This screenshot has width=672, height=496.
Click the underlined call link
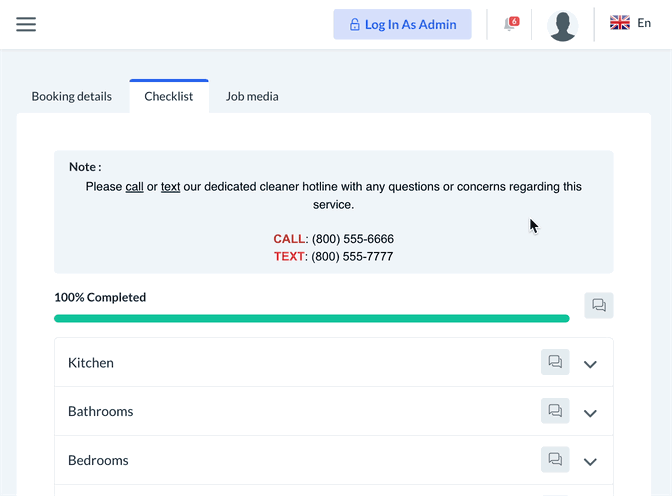point(134,187)
